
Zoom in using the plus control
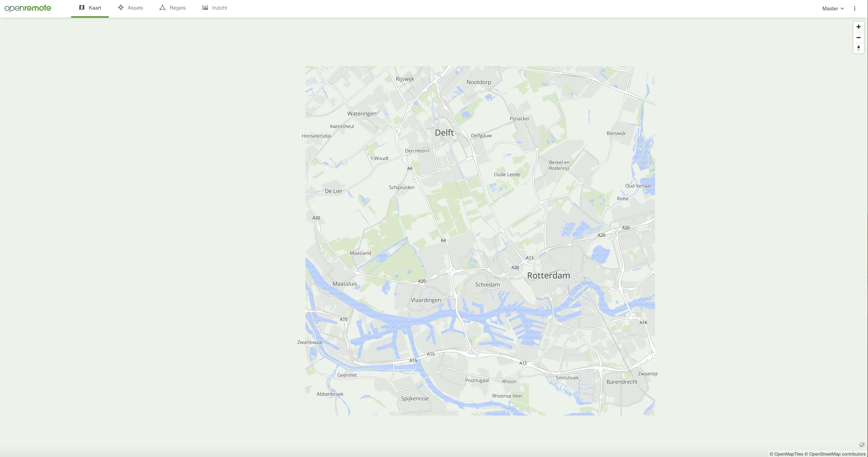858,27
